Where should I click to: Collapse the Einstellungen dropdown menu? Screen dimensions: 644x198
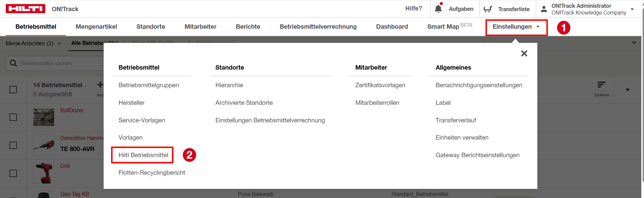pos(538,26)
